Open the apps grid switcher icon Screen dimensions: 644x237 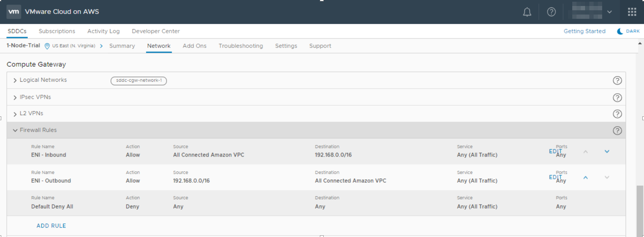[x=632, y=12]
